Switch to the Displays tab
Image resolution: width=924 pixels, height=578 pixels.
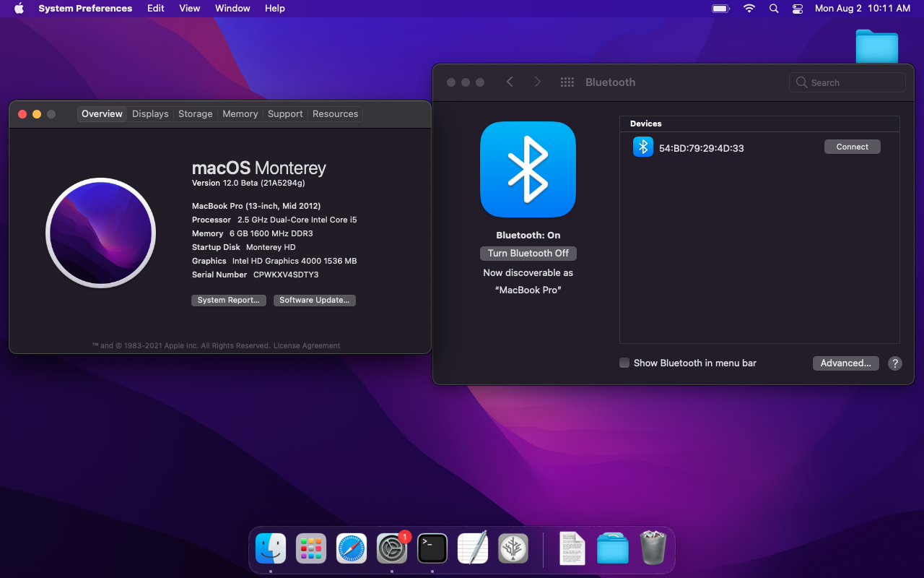tap(150, 114)
